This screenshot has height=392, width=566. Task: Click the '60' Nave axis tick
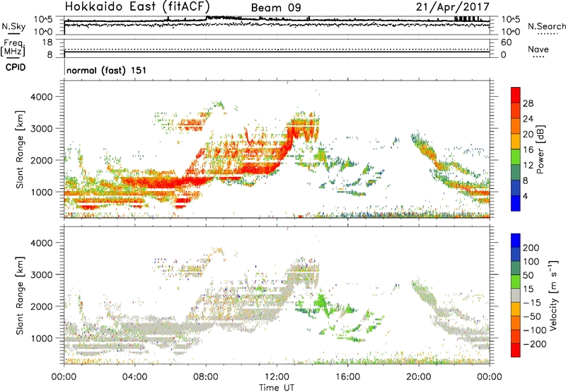tap(506, 42)
